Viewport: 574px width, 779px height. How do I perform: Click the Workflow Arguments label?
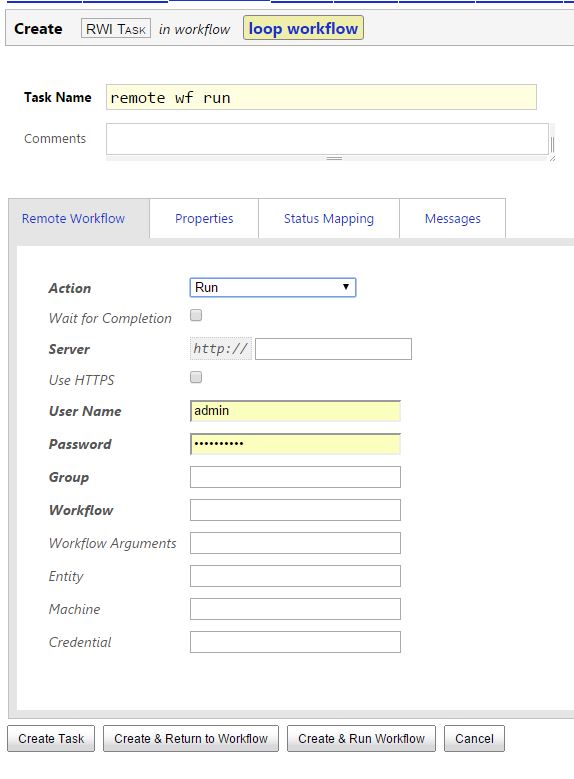click(x=113, y=544)
